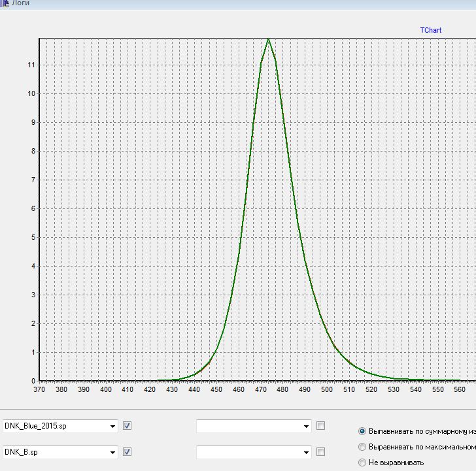Click the 470 label on the x-axis
This screenshot has width=476, height=471.
(x=261, y=389)
